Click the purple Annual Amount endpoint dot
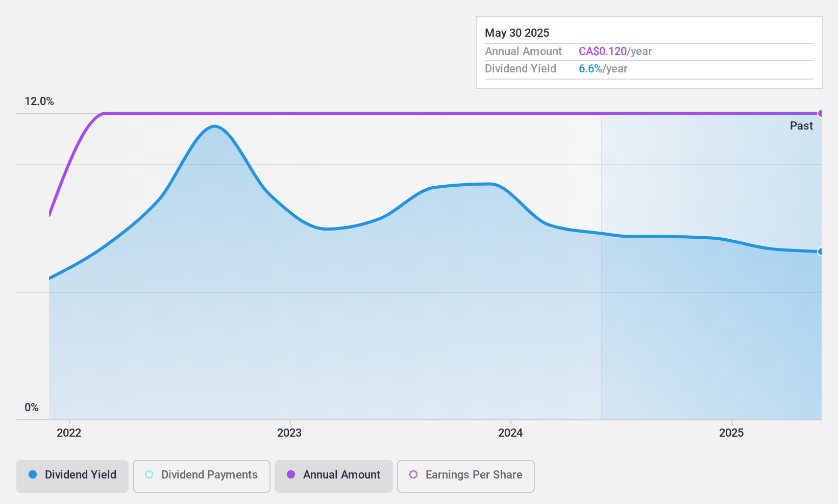 coord(821,113)
